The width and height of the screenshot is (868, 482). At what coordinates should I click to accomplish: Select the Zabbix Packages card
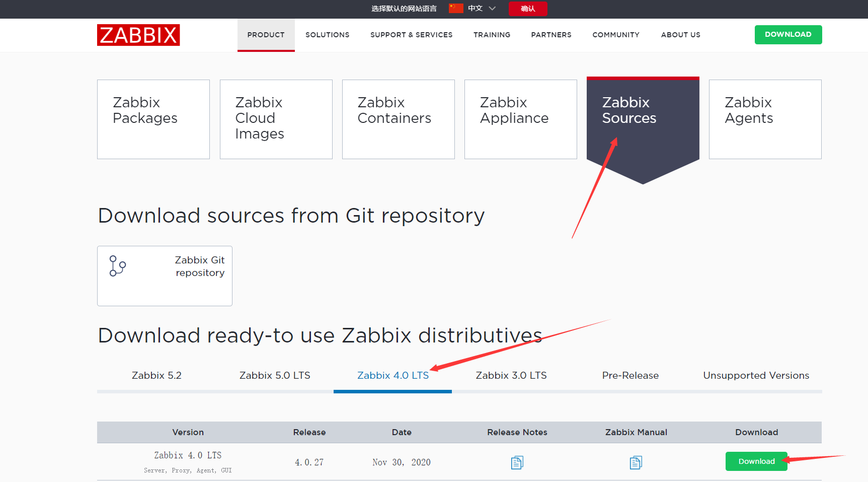[153, 119]
